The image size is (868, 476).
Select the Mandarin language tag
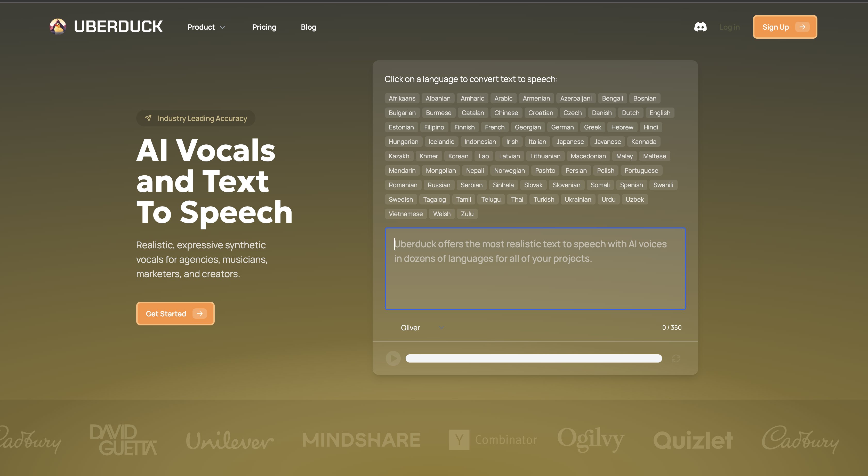(402, 171)
